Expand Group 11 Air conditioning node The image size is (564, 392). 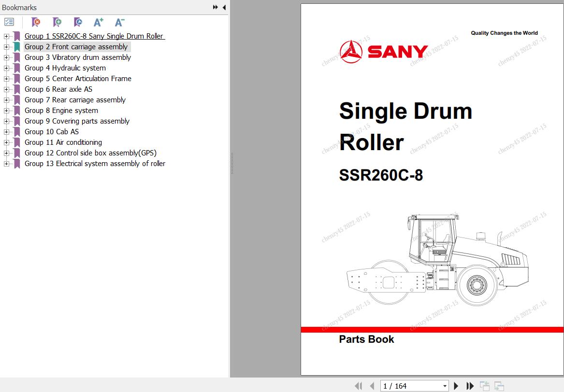click(6, 142)
